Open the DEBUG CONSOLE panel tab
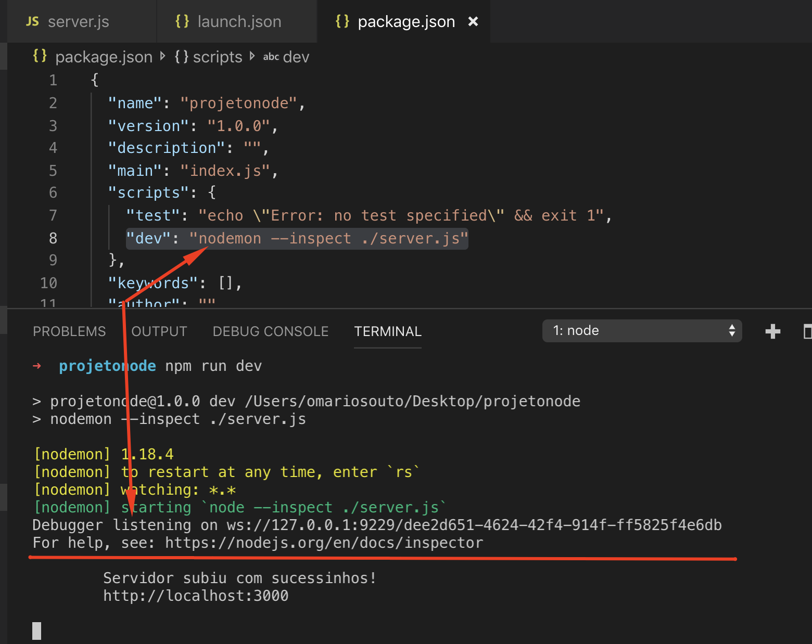This screenshot has height=644, width=812. (x=270, y=331)
